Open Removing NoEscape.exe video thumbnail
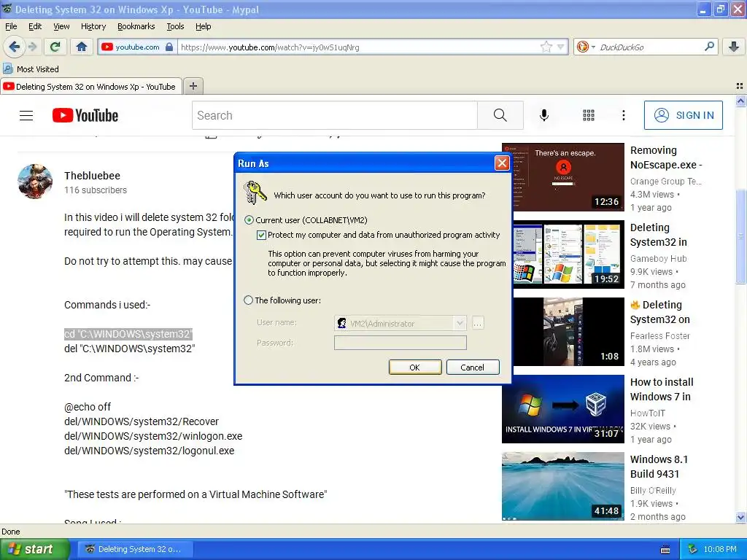The width and height of the screenshot is (747, 560). [563, 176]
